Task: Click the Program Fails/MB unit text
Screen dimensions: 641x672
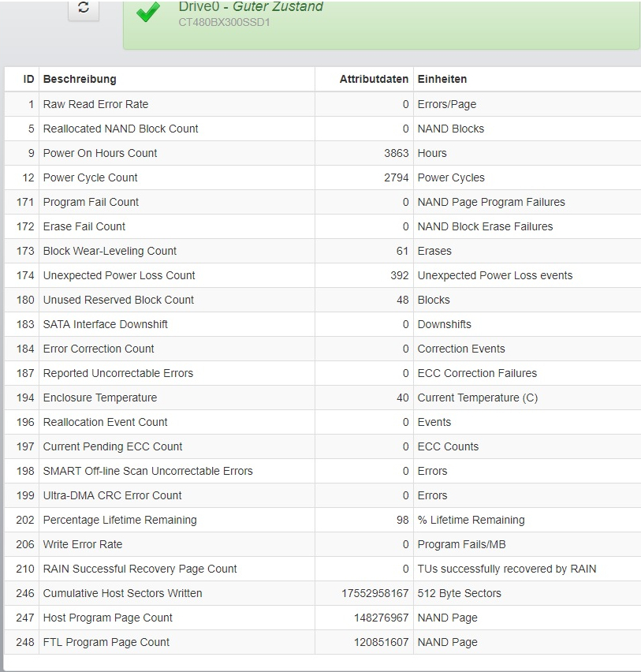Action: 461,544
